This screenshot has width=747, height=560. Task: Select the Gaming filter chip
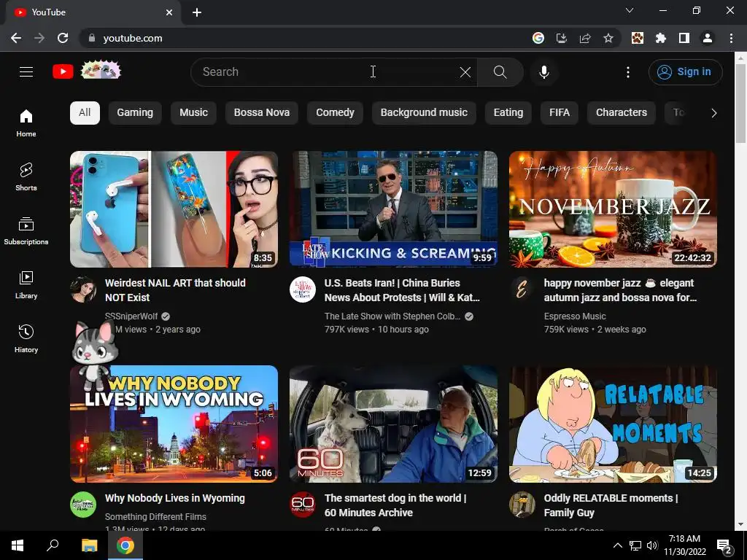(135, 113)
